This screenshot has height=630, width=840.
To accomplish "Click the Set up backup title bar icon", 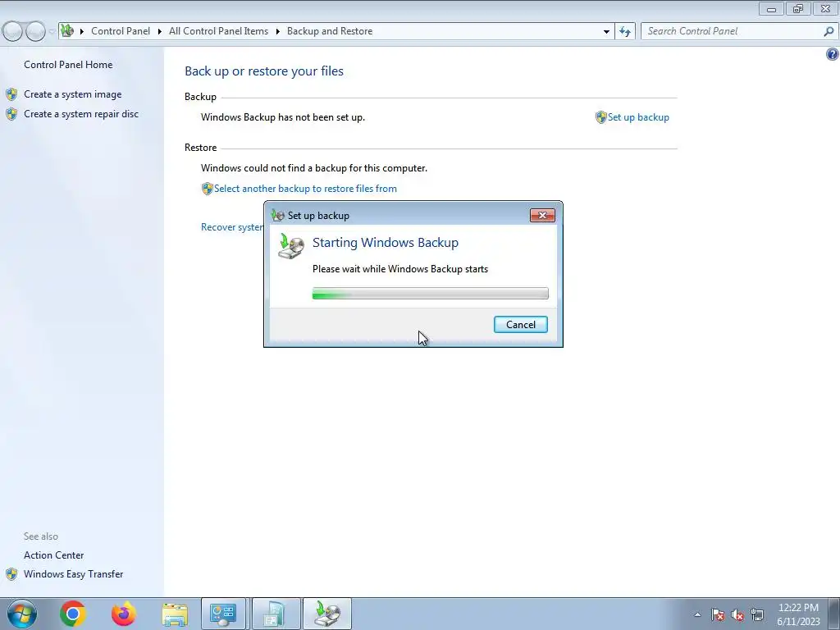I will point(277,216).
